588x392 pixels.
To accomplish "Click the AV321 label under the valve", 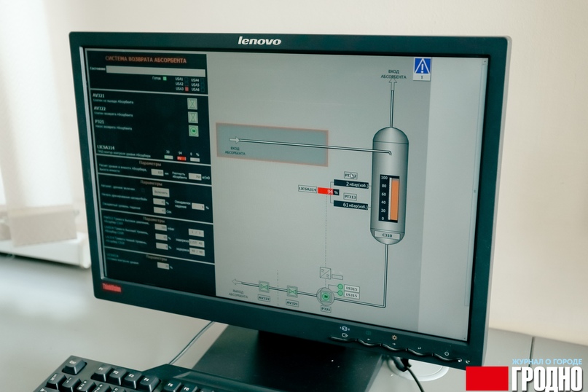I will click(292, 302).
